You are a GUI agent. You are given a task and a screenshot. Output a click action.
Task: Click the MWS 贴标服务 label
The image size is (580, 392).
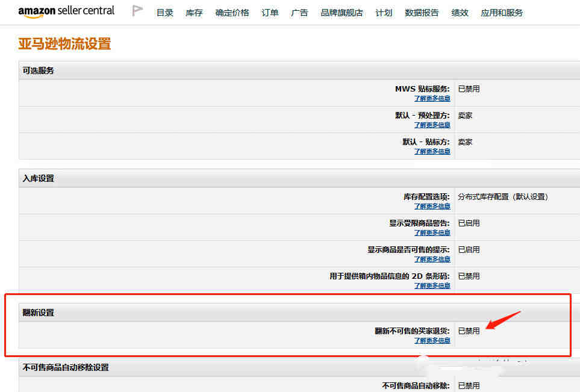pyautogui.click(x=422, y=89)
